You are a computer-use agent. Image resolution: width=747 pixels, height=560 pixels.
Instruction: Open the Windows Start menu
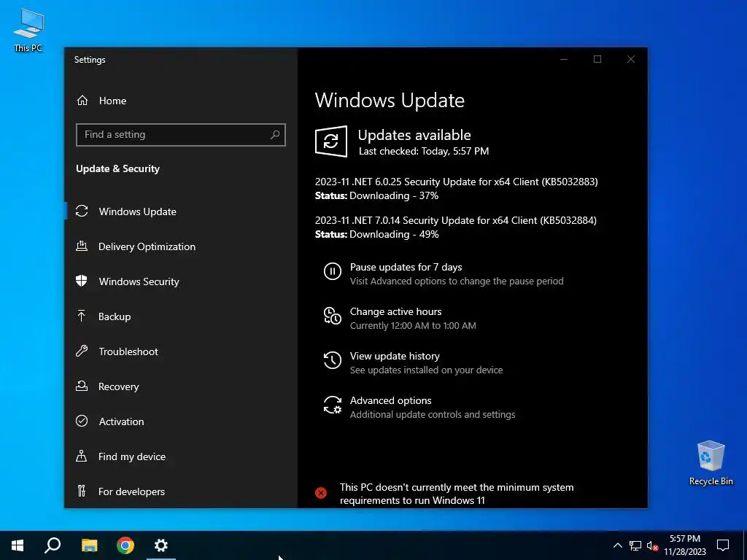pos(18,545)
